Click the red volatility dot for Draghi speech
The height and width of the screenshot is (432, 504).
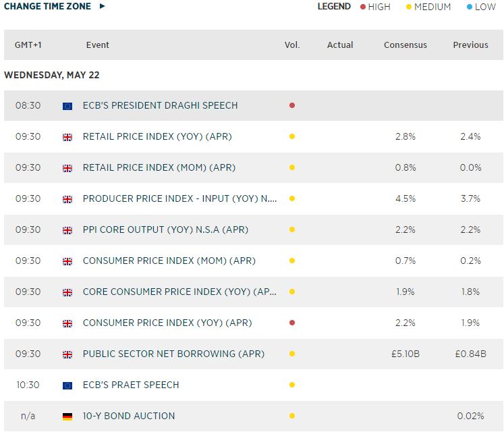(x=292, y=105)
